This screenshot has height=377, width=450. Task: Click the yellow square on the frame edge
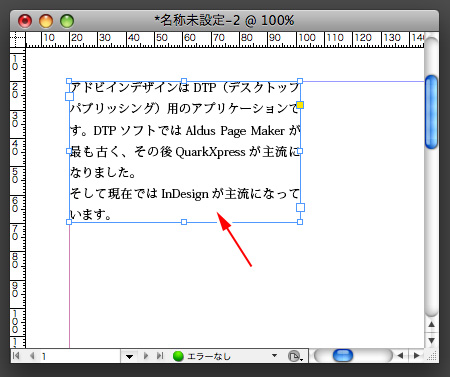(x=300, y=105)
